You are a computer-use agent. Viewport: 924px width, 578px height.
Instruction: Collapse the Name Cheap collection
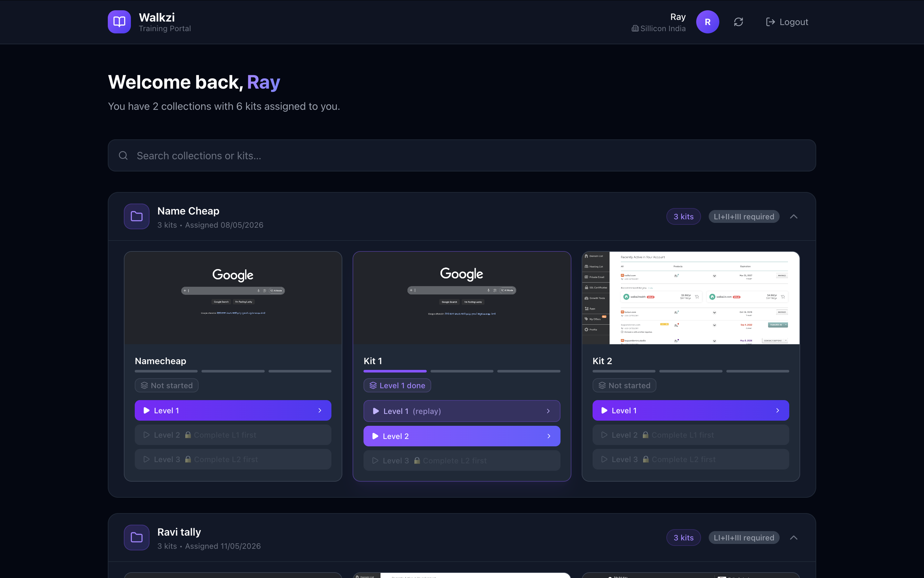click(x=793, y=216)
